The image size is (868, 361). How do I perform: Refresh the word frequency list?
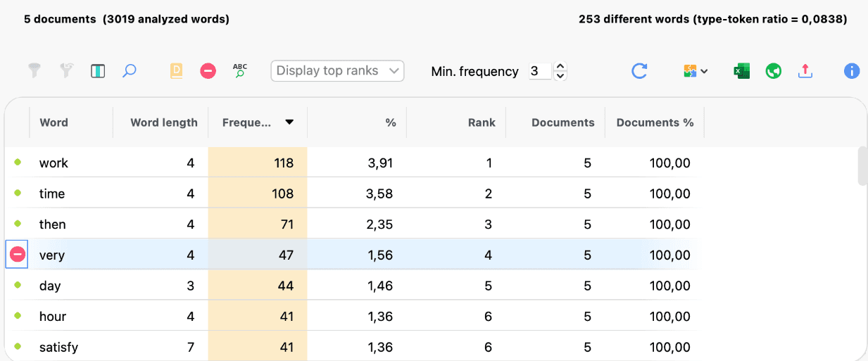[639, 71]
